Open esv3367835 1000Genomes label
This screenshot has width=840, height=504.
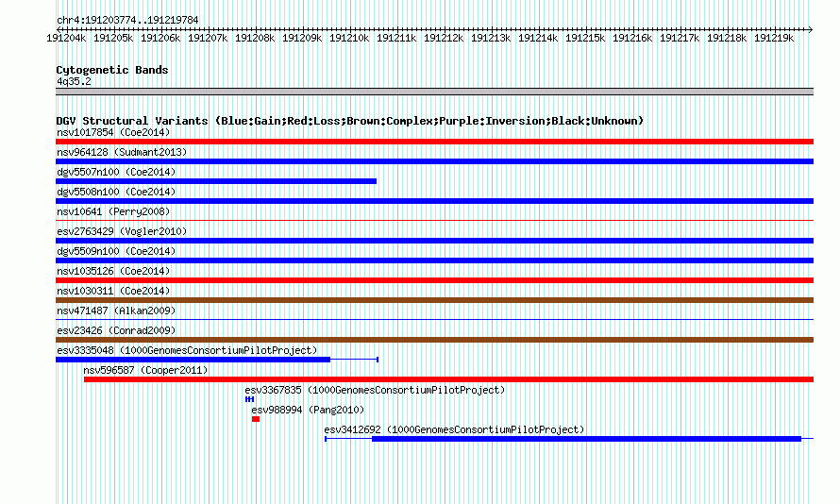click(x=375, y=390)
